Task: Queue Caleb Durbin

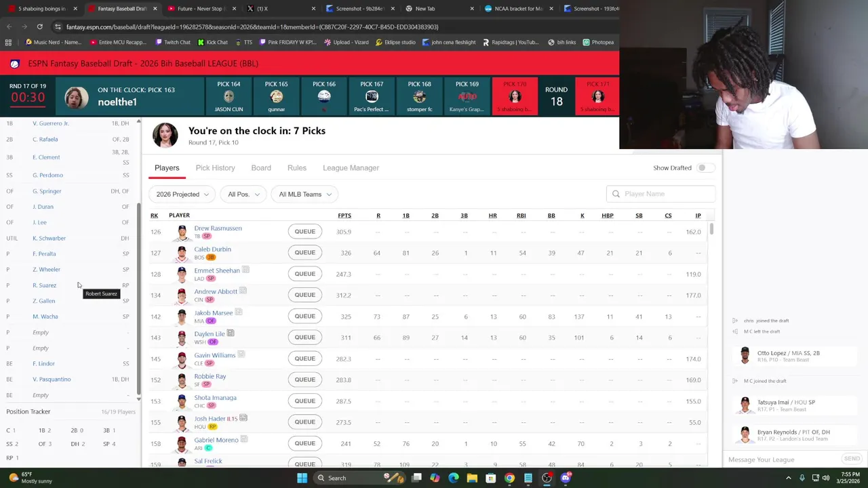Action: (304, 253)
